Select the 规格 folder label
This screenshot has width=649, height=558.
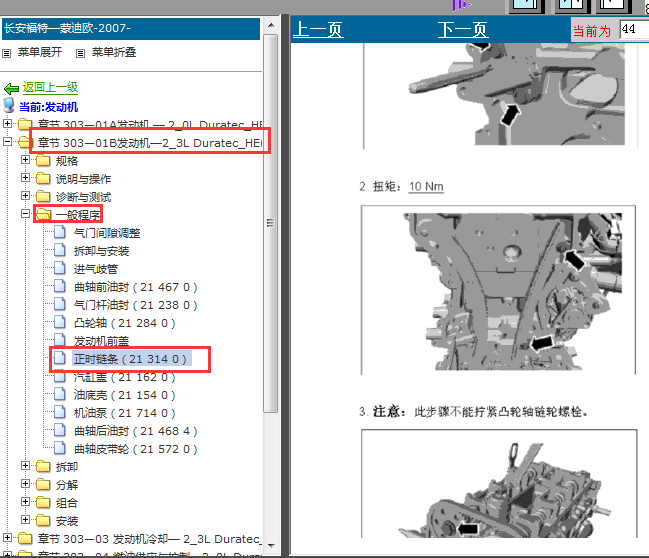(67, 161)
